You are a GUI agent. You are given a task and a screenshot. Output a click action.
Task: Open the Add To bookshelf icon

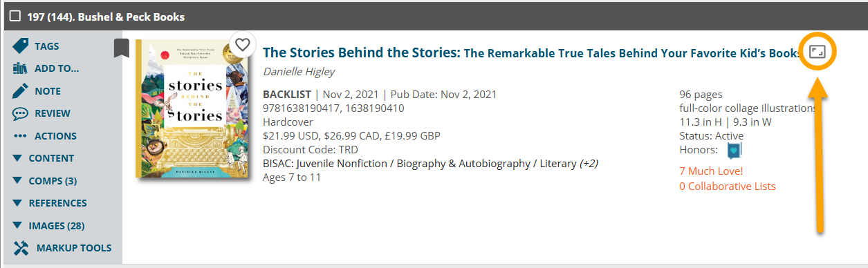tap(21, 68)
